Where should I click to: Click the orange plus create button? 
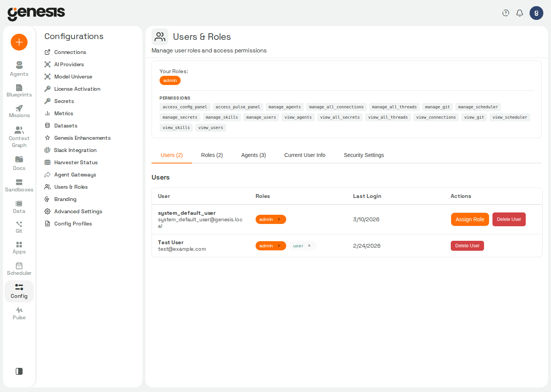19,42
